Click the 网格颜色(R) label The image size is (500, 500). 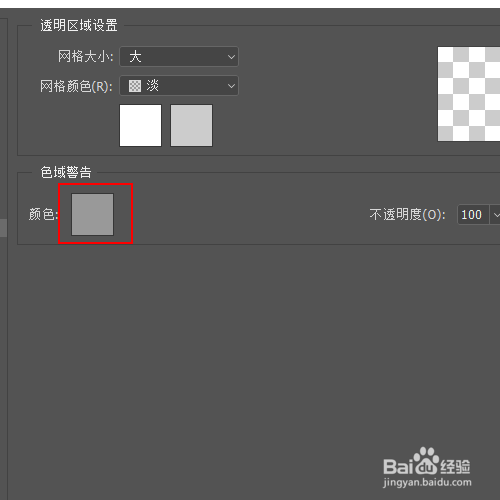(76, 86)
